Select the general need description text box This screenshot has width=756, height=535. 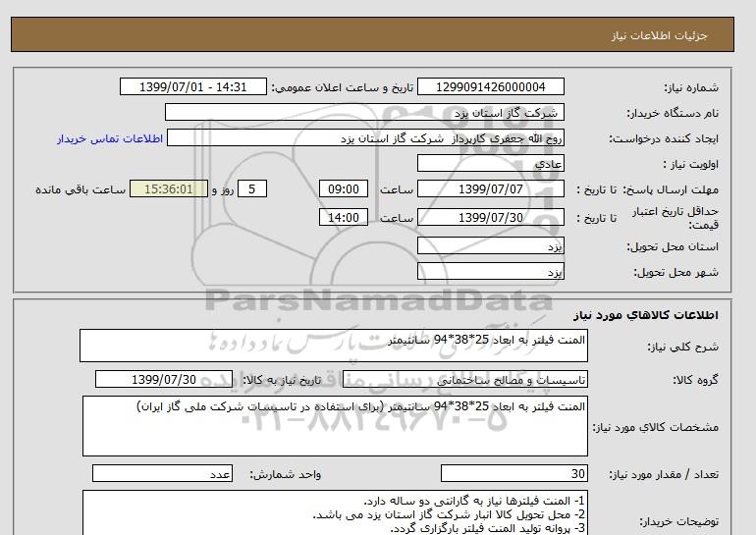click(334, 346)
